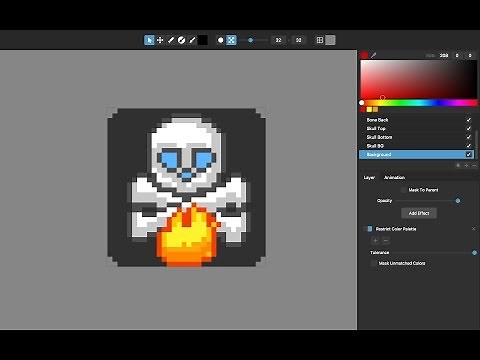Add a palette color with plus button
This screenshot has width=480, height=360.
click(375, 240)
